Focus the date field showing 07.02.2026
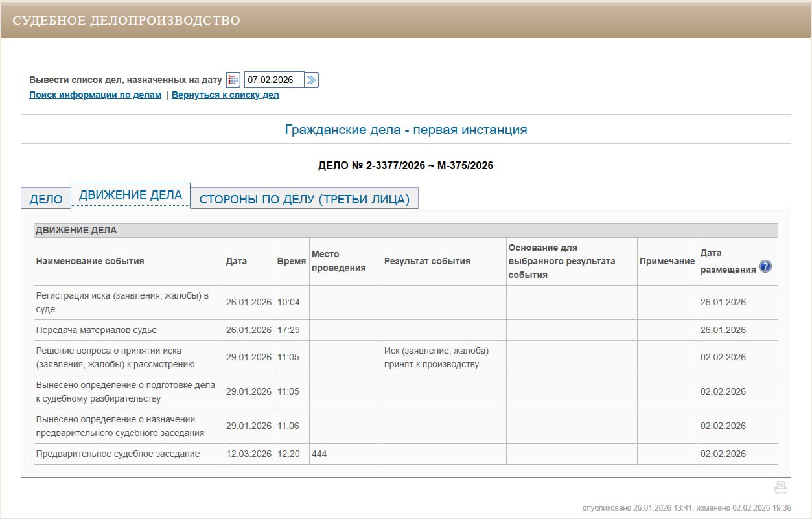Viewport: 812px width, 519px height. [x=273, y=80]
